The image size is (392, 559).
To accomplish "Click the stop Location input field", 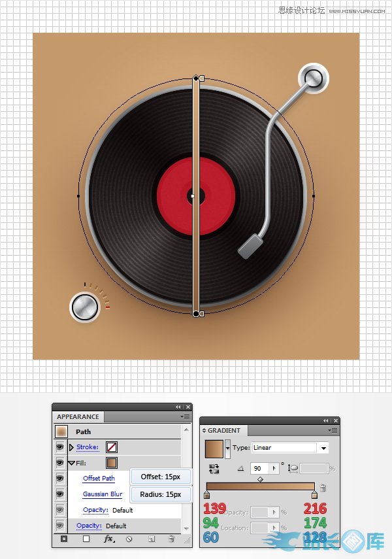I will click(x=261, y=527).
